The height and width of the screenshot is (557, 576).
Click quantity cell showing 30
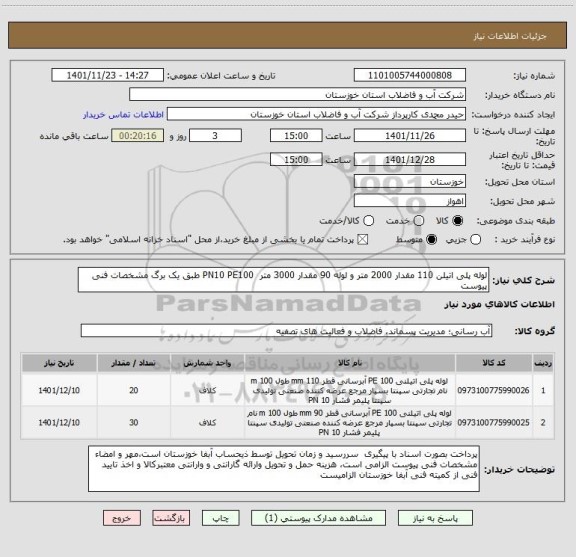pyautogui.click(x=134, y=423)
